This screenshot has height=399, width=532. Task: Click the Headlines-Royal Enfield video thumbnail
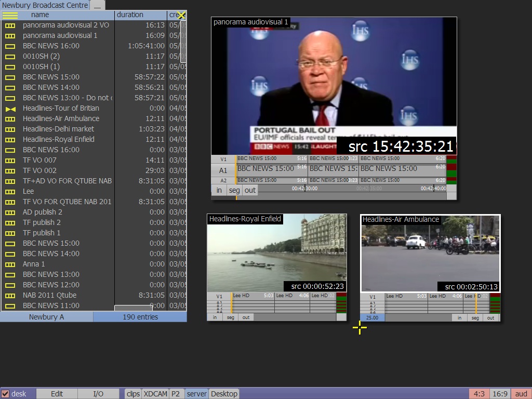point(277,253)
